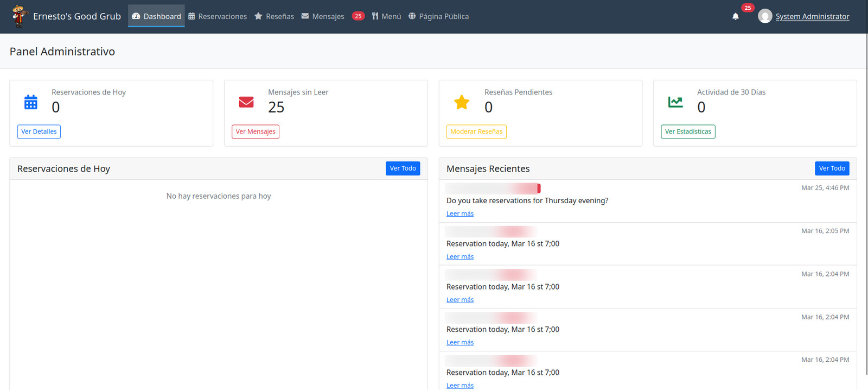Click the Ver Estadísticas button
The width and height of the screenshot is (868, 390).
pyautogui.click(x=688, y=131)
